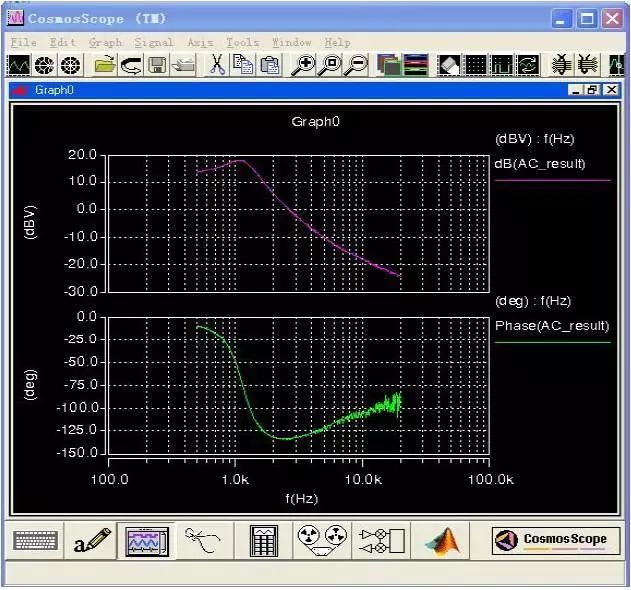The width and height of the screenshot is (631, 590).
Task: Open the Signal menu
Action: click(153, 42)
